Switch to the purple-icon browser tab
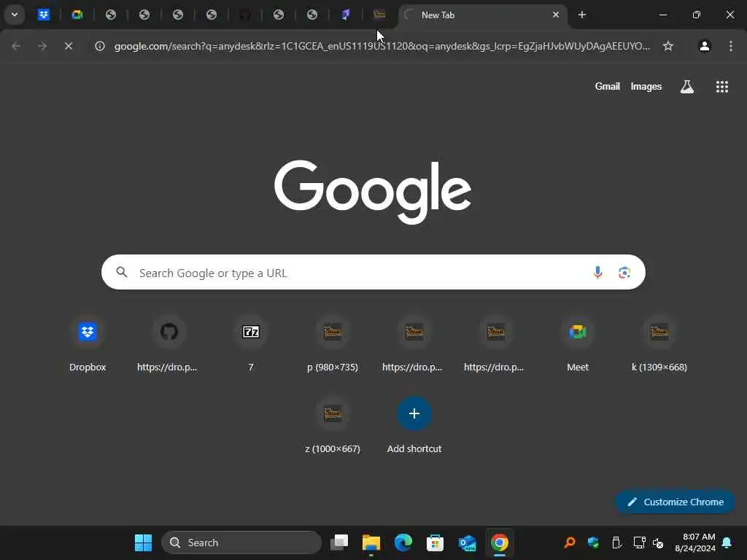The width and height of the screenshot is (747, 560). tap(346, 15)
